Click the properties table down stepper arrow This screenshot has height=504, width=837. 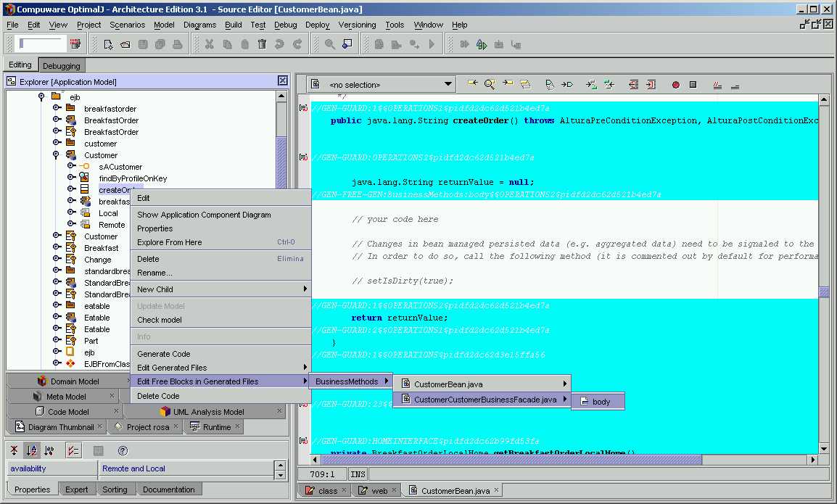[x=280, y=475]
